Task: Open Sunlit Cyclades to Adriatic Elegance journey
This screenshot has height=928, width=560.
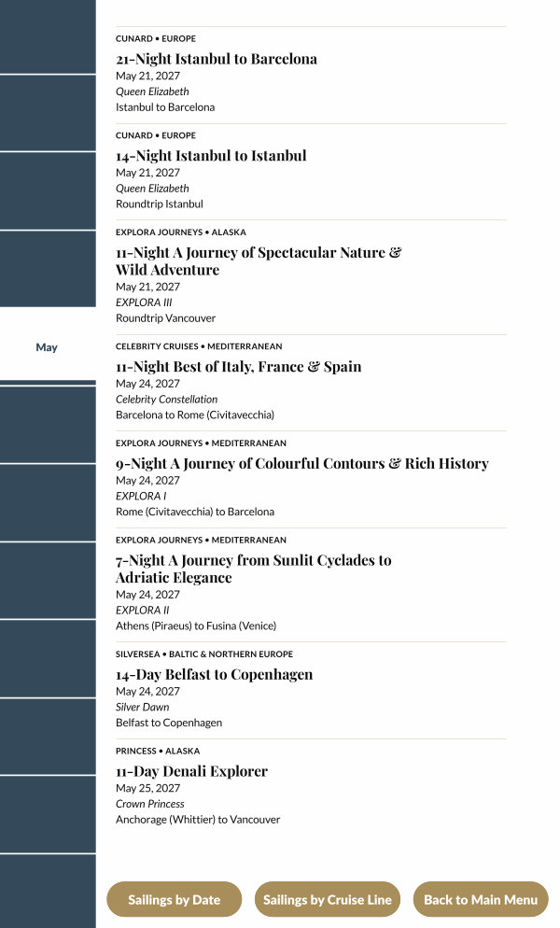Action: (253, 569)
